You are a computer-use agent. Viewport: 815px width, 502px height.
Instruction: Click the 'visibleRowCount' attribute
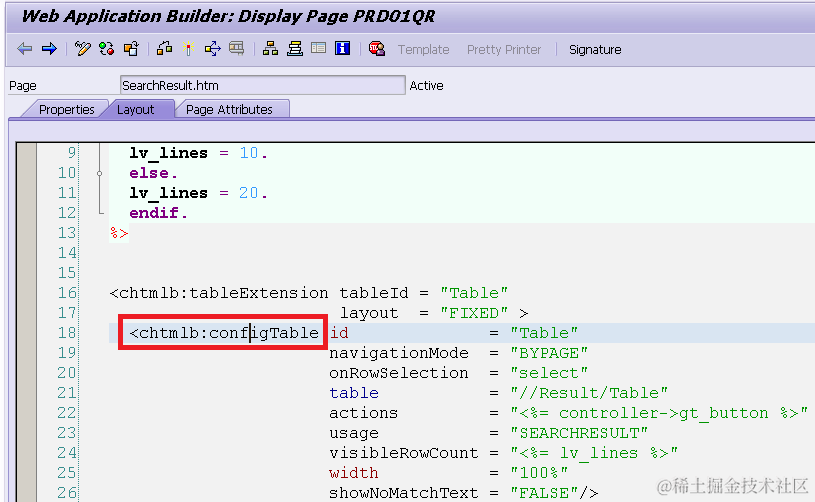click(403, 453)
